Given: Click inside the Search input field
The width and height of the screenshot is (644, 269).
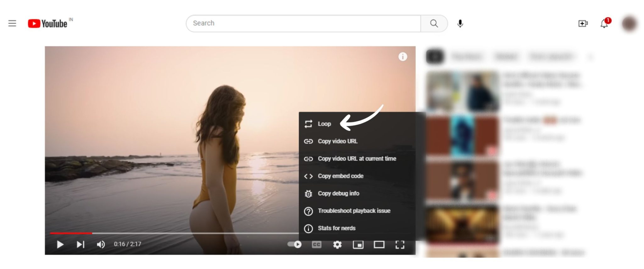Looking at the screenshot, I should (x=303, y=23).
